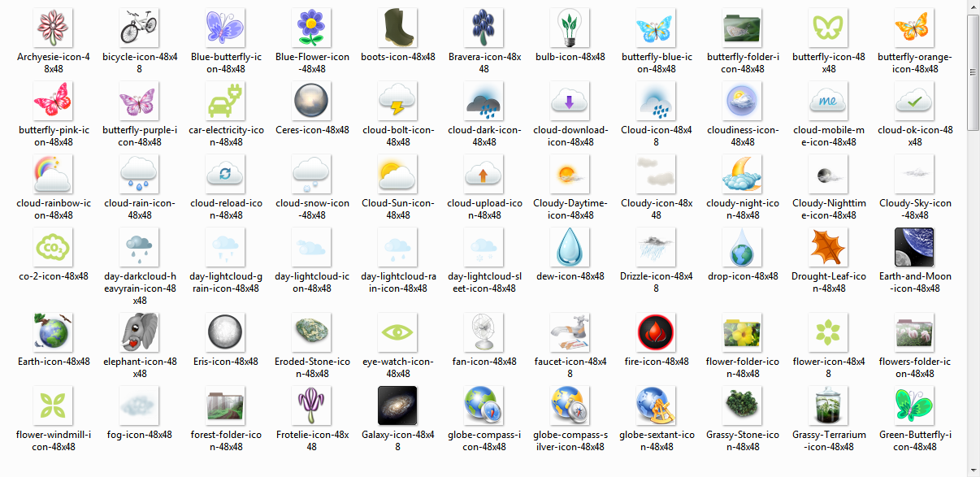Screen dimensions: 980x477
Task: Pick the butterfly-blue icon
Action: coord(657,28)
